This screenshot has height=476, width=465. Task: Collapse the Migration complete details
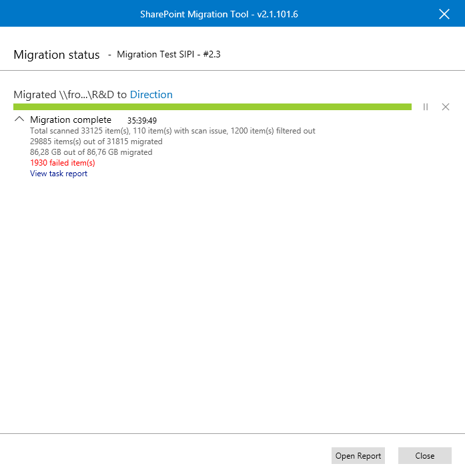point(19,120)
